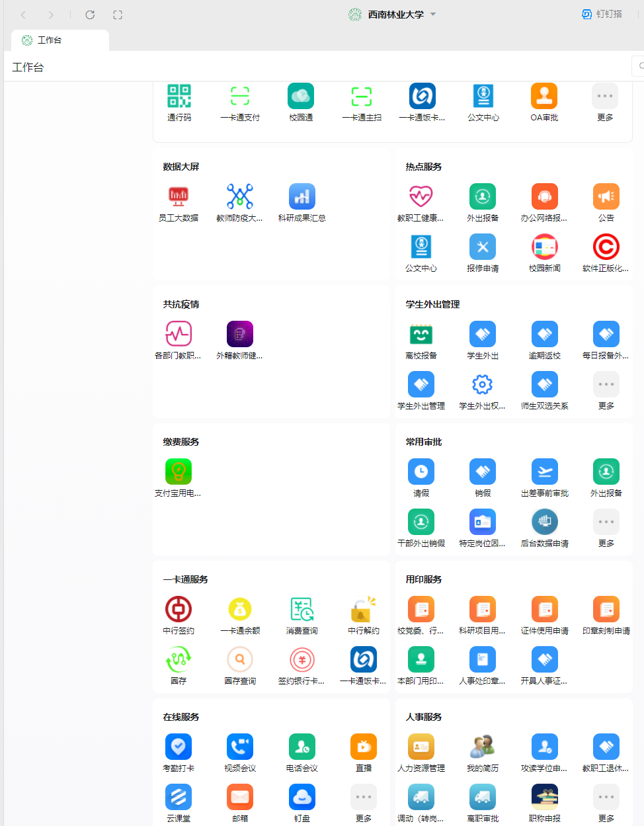Image resolution: width=644 pixels, height=826 pixels.
Task: Expand 更多 in 常用审批 section
Action: click(606, 522)
